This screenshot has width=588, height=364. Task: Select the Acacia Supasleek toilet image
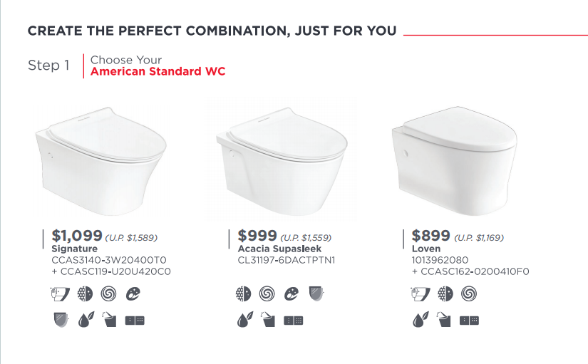(282, 161)
